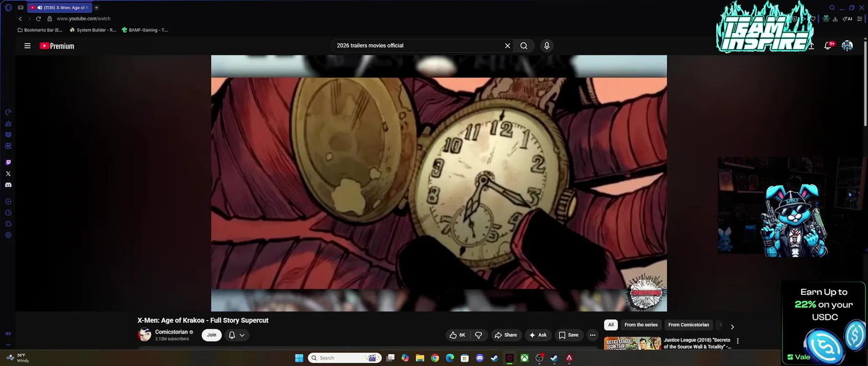Select the All chip

click(x=611, y=325)
